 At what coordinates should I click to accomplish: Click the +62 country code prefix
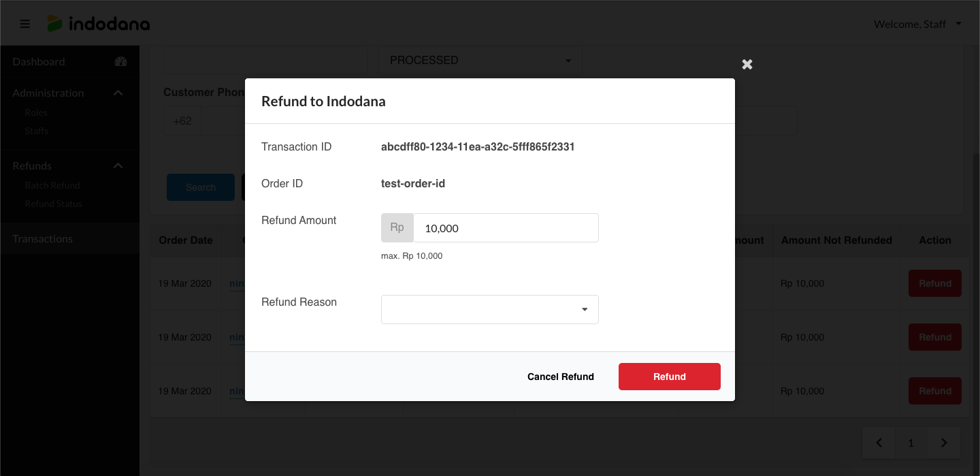click(x=182, y=121)
